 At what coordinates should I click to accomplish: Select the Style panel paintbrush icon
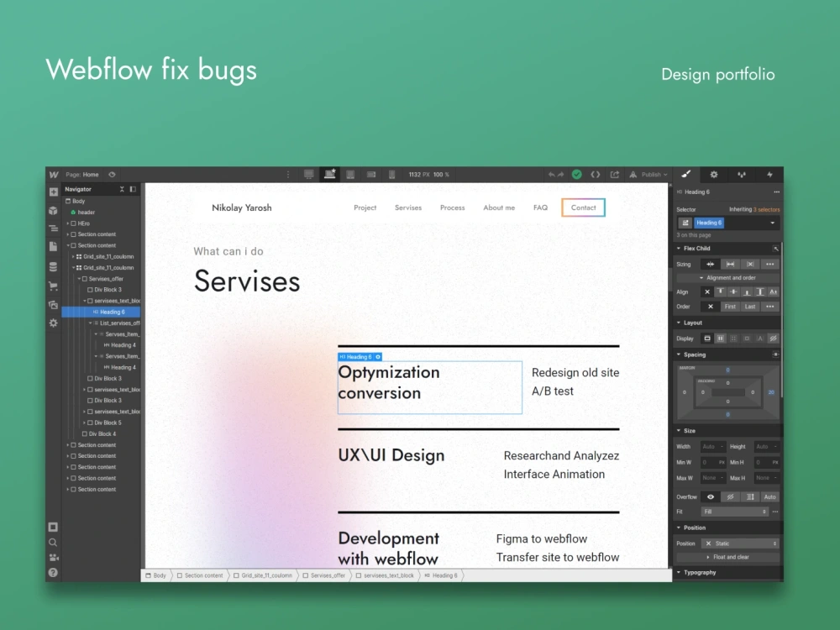(x=685, y=174)
